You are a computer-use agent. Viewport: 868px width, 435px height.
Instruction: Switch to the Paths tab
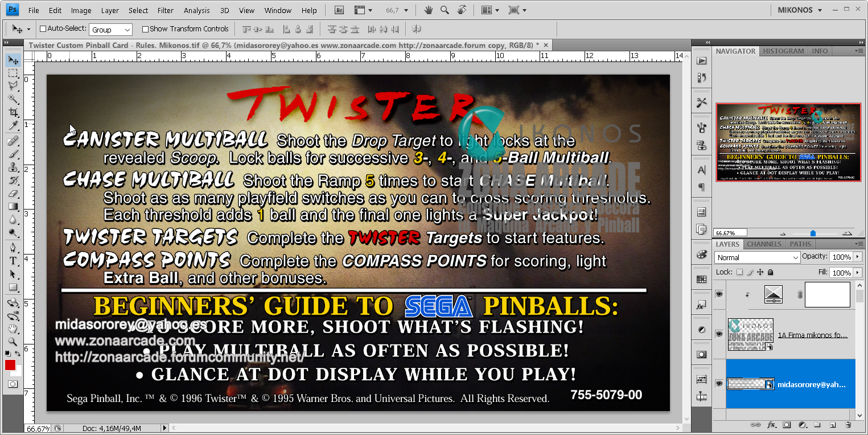[800, 244]
